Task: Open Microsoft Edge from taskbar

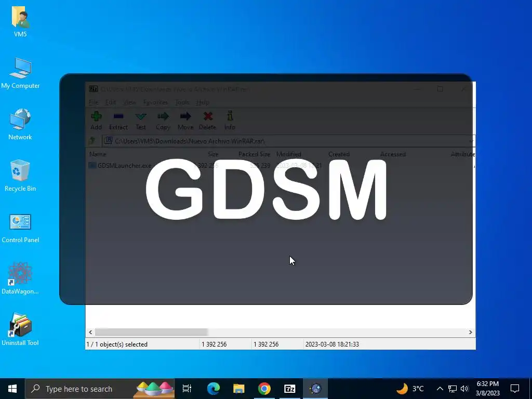Action: [x=214, y=389]
